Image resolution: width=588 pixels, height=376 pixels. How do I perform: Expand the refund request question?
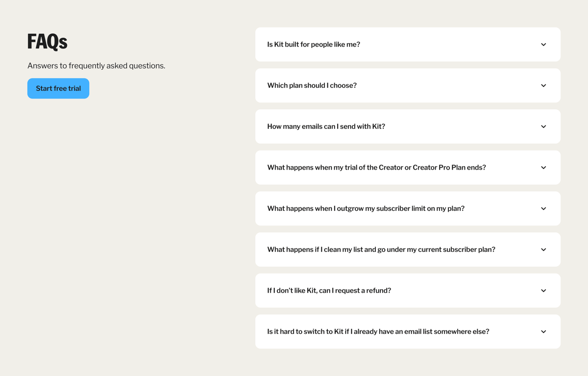click(408, 290)
